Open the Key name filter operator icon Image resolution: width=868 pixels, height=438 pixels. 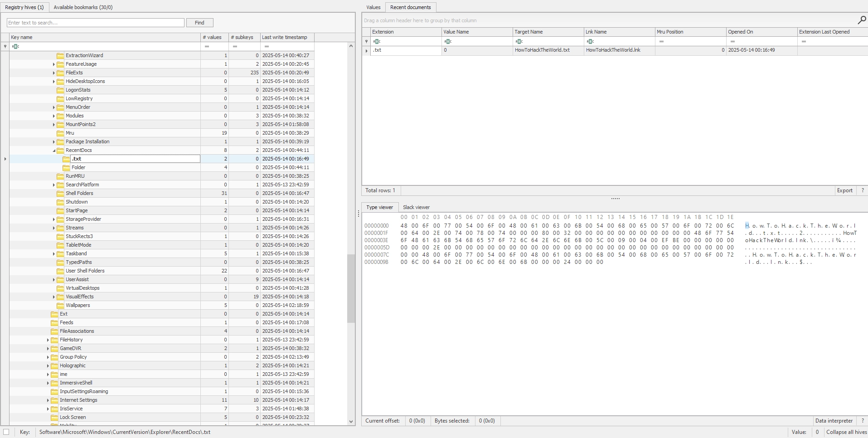[15, 46]
